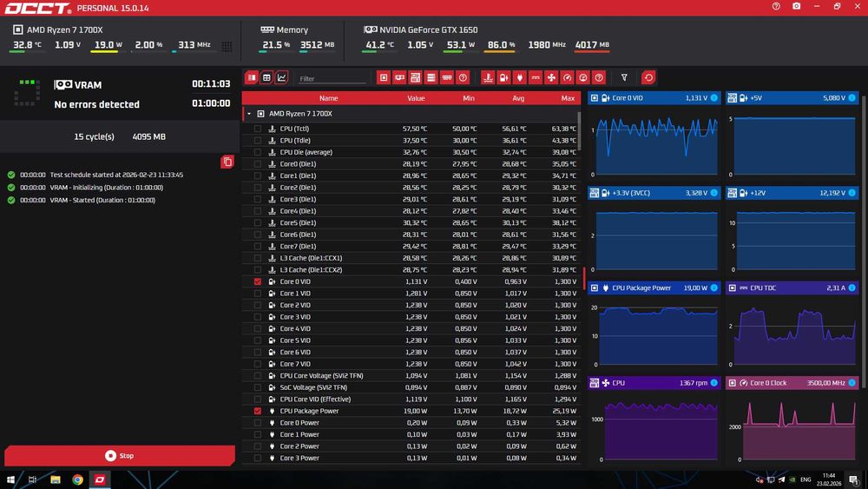Viewport: 868px width, 489px height.
Task: Click the Core 2 Power row label
Action: (299, 446)
